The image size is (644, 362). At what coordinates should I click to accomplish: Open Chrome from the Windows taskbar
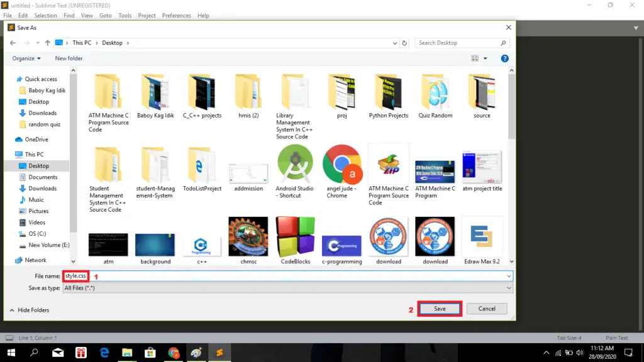pos(174,353)
